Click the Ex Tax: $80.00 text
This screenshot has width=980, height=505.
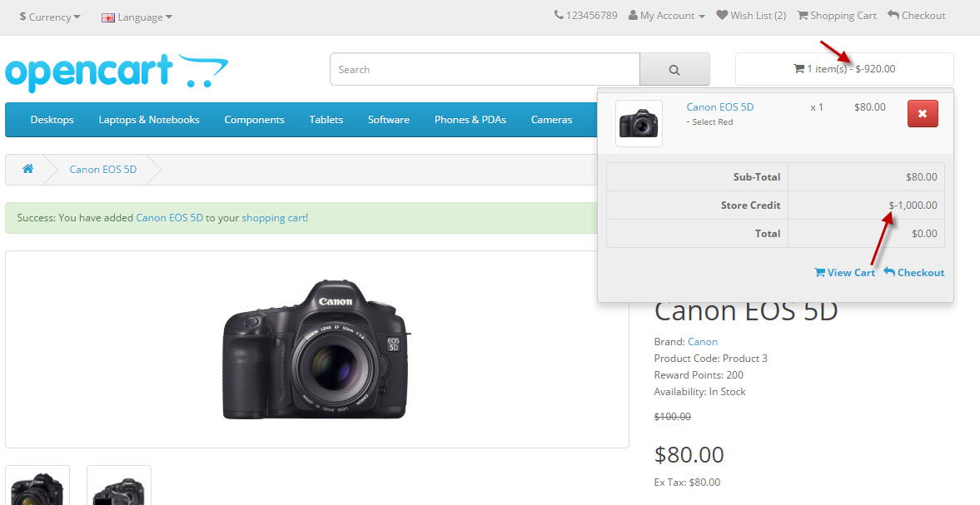(x=687, y=482)
